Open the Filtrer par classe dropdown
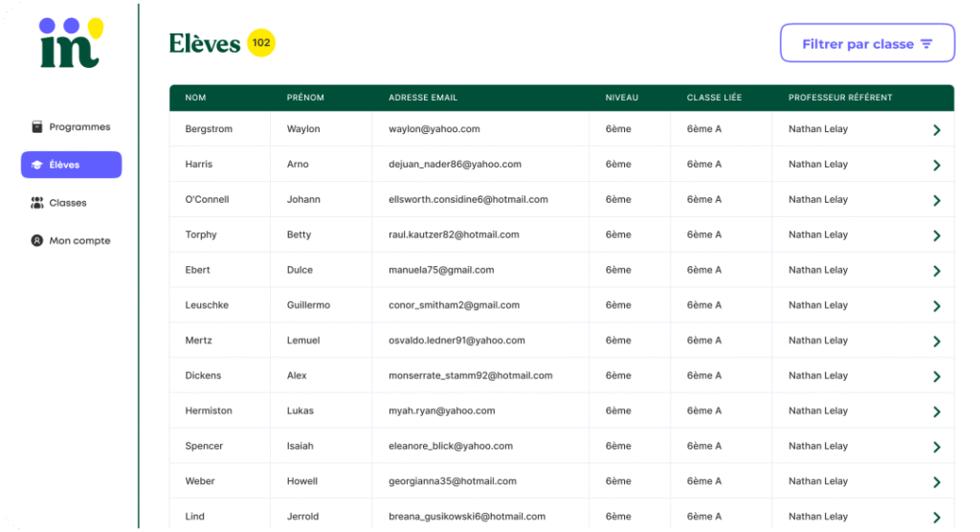980x532 pixels. [x=867, y=44]
